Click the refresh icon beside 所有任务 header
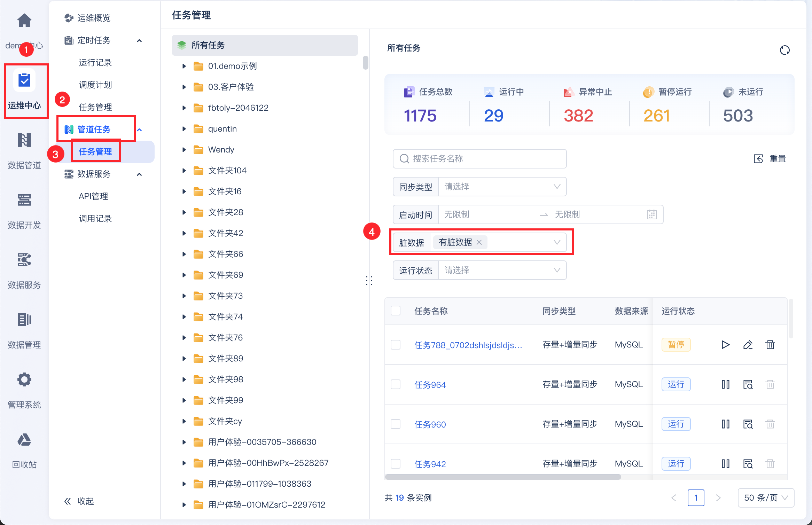The image size is (812, 525). click(784, 50)
